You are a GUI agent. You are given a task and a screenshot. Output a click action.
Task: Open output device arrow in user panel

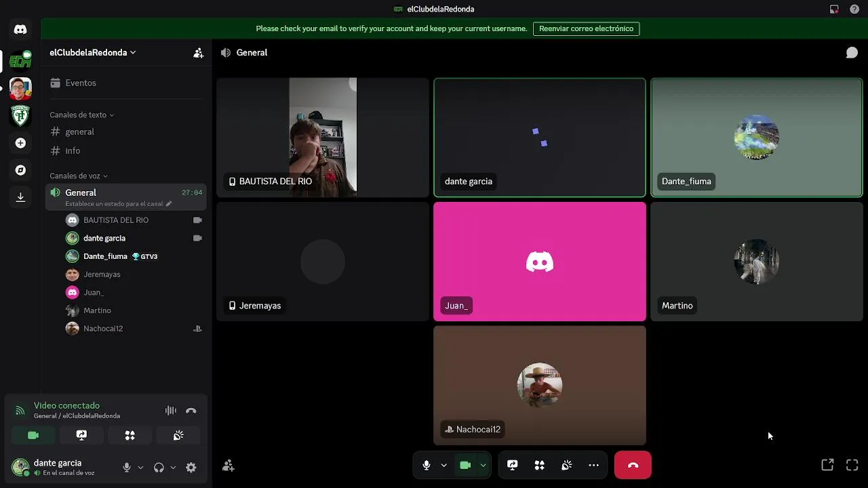tap(173, 467)
